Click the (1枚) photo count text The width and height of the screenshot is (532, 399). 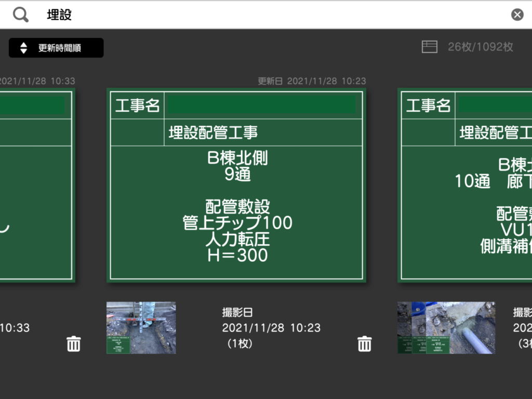(x=240, y=343)
